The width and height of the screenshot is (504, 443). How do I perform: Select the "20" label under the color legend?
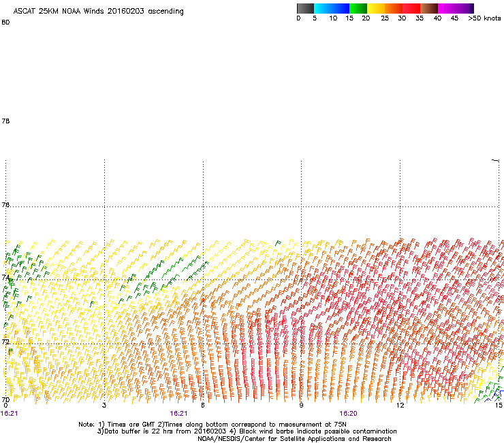[x=366, y=18]
